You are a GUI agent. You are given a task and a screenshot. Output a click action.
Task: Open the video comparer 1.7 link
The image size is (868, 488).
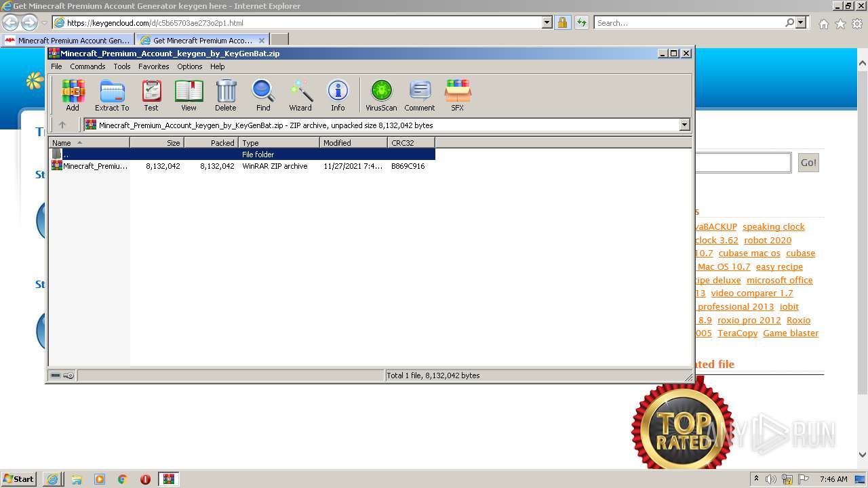tap(752, 293)
